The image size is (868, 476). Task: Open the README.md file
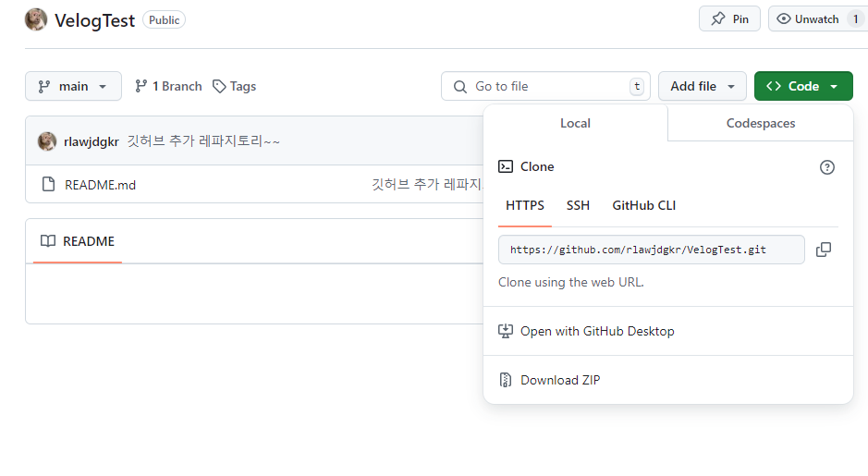click(x=100, y=185)
